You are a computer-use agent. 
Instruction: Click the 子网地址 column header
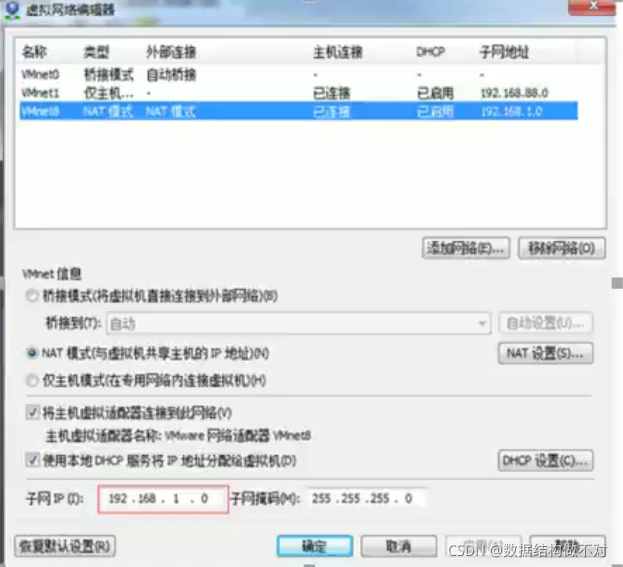point(504,52)
